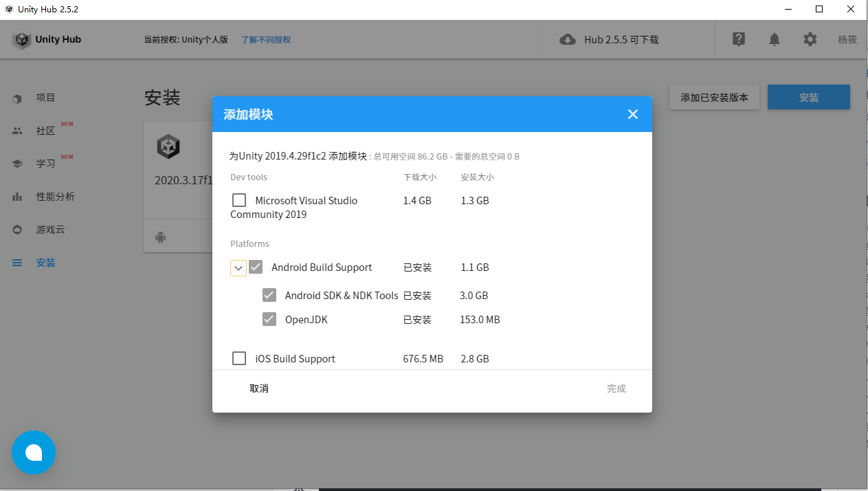Click the Android robot icon on install card

click(x=161, y=238)
